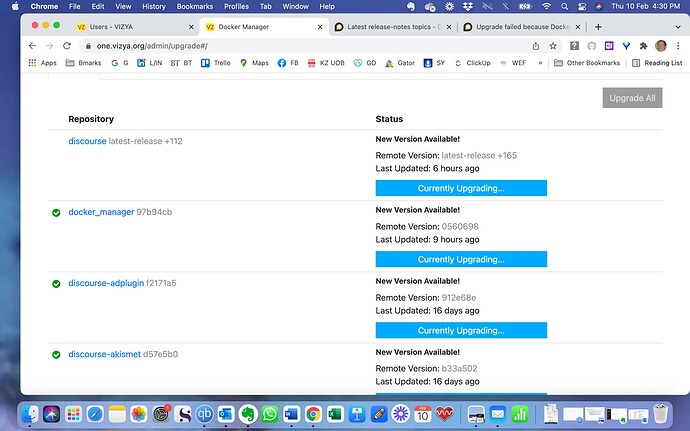Reload the current page

(x=67, y=46)
